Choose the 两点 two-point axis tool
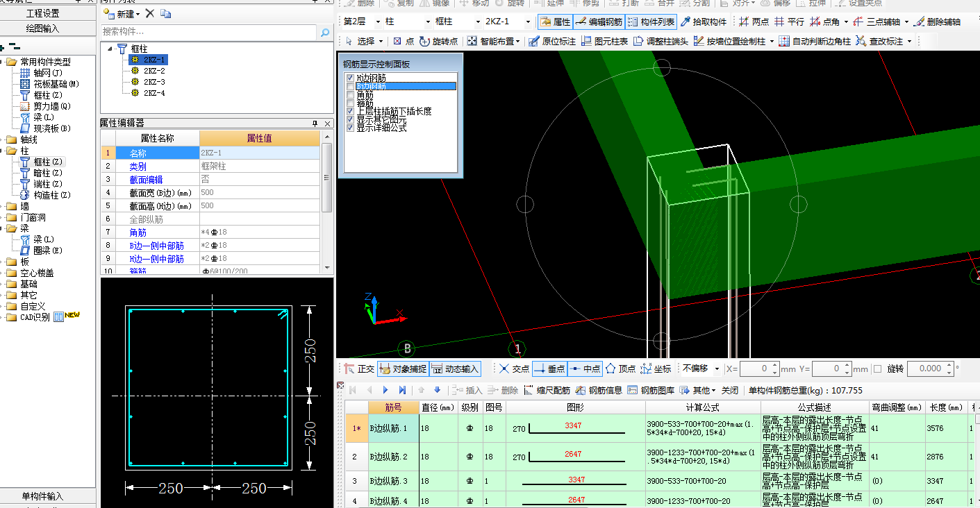This screenshot has height=508, width=980. (754, 22)
